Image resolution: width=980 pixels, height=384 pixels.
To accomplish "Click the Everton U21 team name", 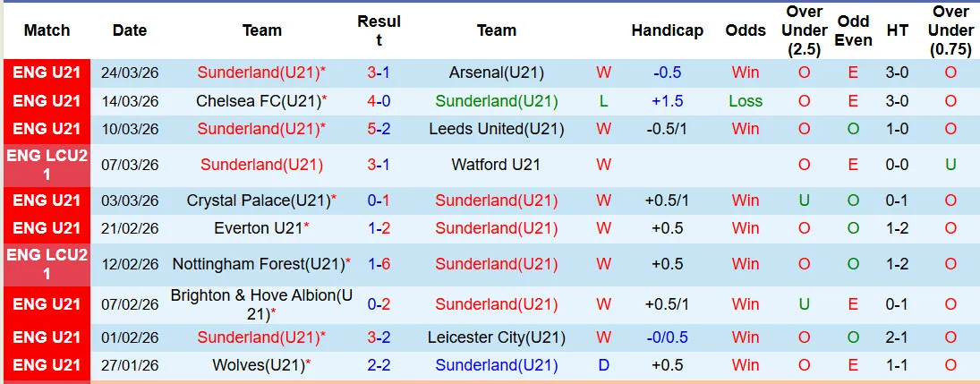I will 258,228.
